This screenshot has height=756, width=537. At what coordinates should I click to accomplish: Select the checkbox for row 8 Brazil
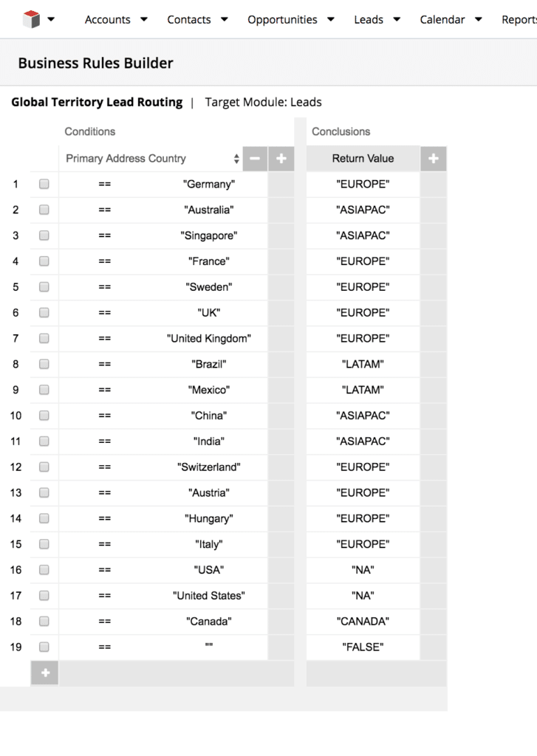click(x=44, y=364)
